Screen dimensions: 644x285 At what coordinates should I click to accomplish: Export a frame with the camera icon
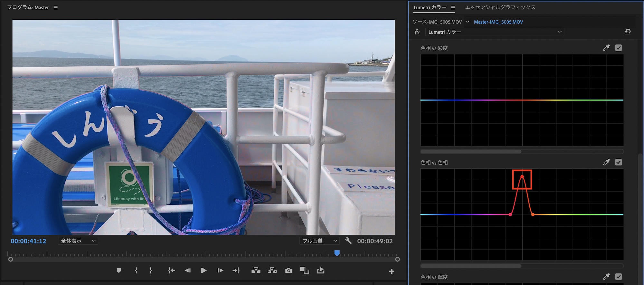point(289,271)
